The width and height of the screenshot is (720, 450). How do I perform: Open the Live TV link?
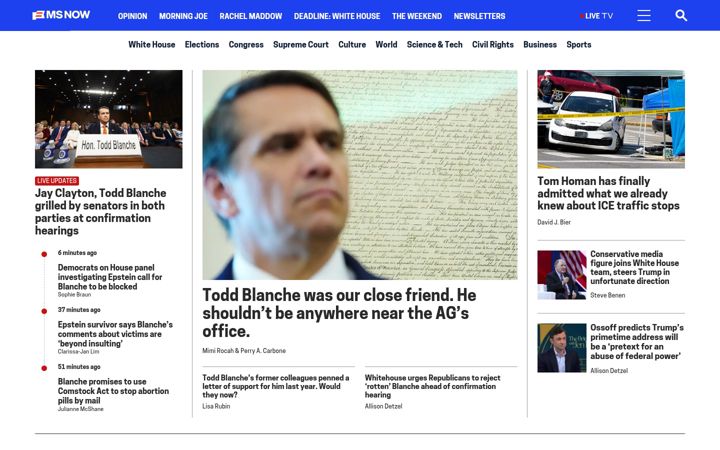[596, 16]
